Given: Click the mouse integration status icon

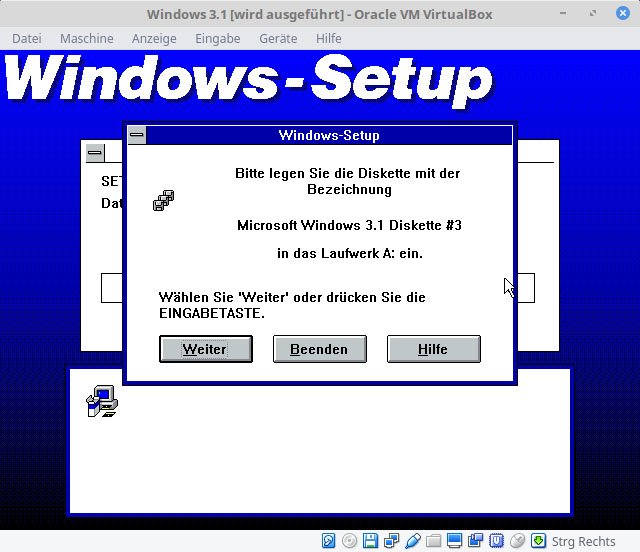Looking at the screenshot, I should point(517,541).
